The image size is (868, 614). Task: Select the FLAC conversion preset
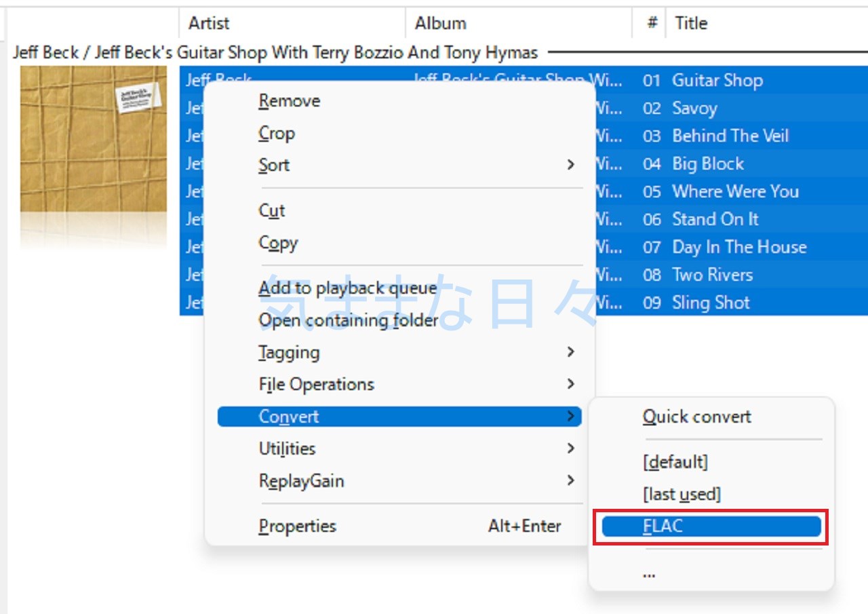pyautogui.click(x=711, y=526)
